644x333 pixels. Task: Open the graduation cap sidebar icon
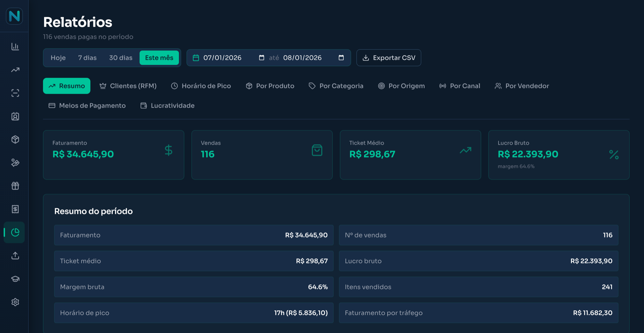(15, 279)
